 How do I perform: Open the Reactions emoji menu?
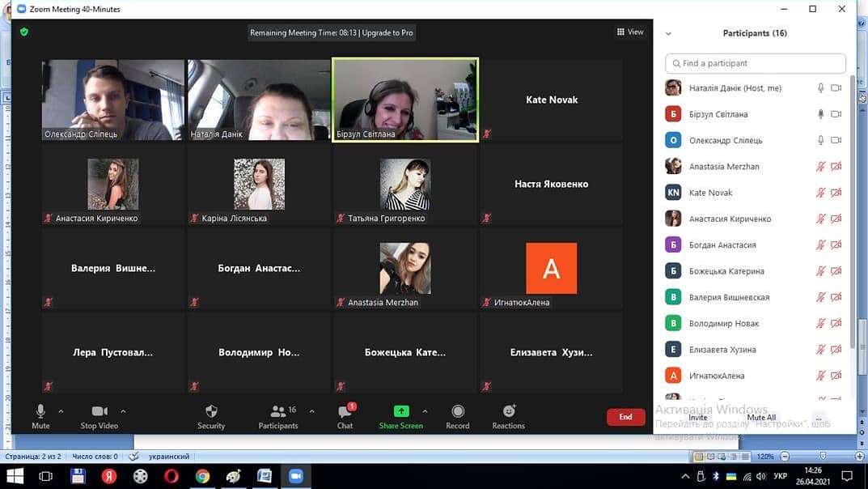pos(508,412)
